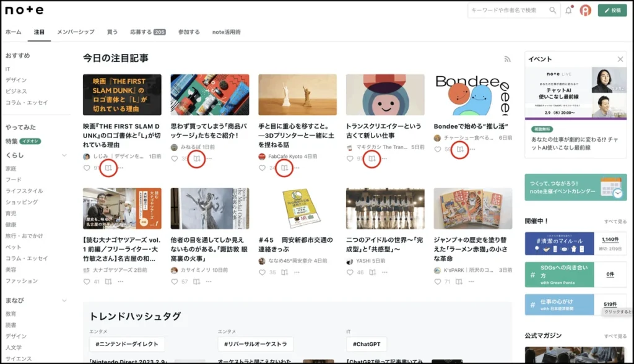Like the 商品パッケージ article
The height and width of the screenshot is (364, 634).
point(174,158)
